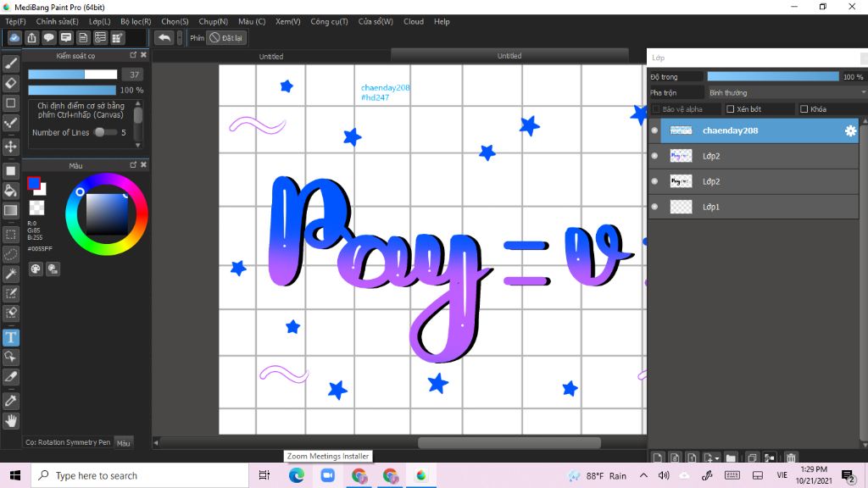868x488 pixels.
Task: Open the Chỉnh sửa(E) menu
Action: coord(57,21)
